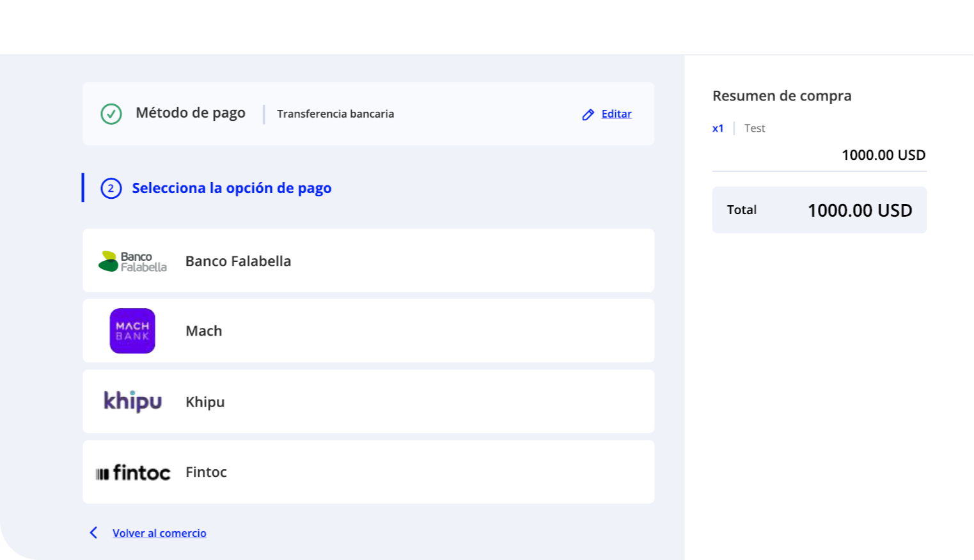Click the total amount 1000.00 USD
The image size is (974, 560).
(860, 210)
